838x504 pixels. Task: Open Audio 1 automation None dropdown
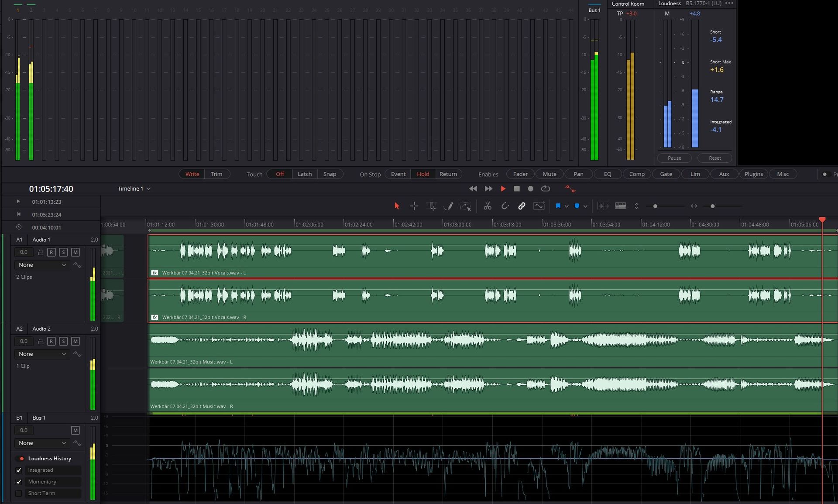click(x=42, y=265)
